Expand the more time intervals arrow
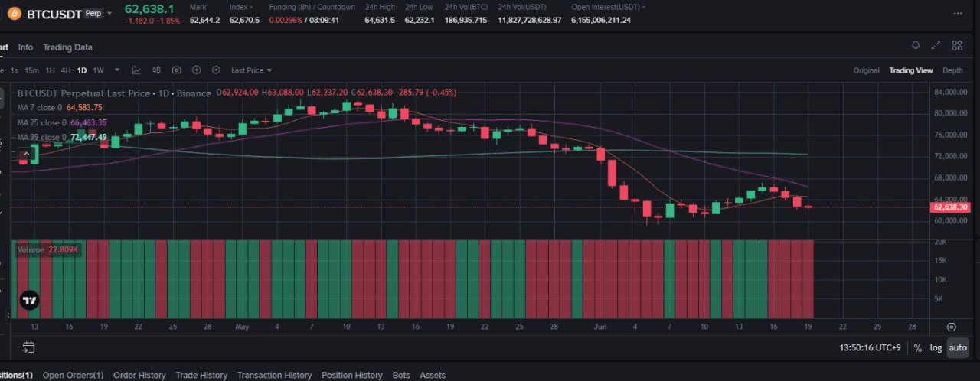 click(x=116, y=70)
